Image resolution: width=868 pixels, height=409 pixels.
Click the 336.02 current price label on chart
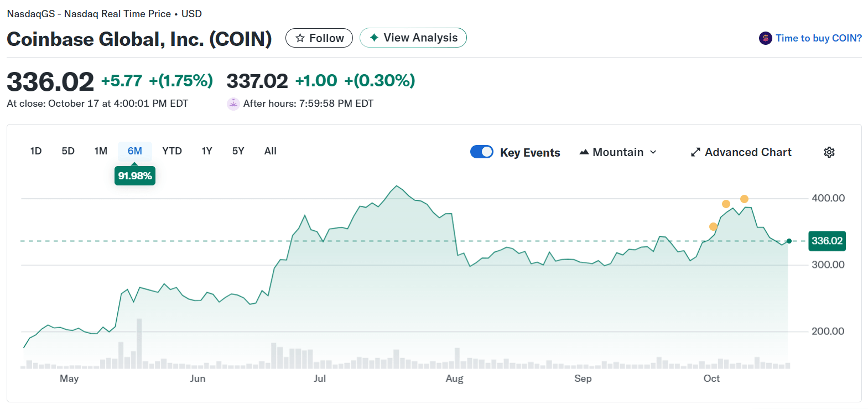(x=827, y=241)
